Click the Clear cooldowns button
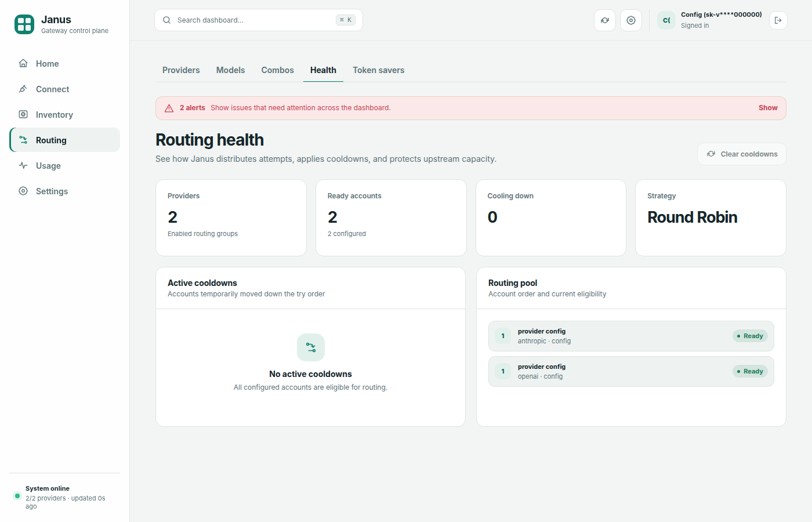Image resolution: width=812 pixels, height=522 pixels. point(742,154)
